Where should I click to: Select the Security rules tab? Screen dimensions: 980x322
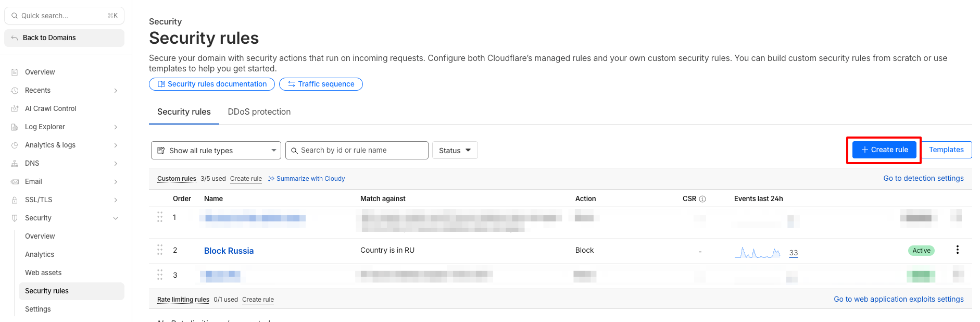[x=184, y=112]
